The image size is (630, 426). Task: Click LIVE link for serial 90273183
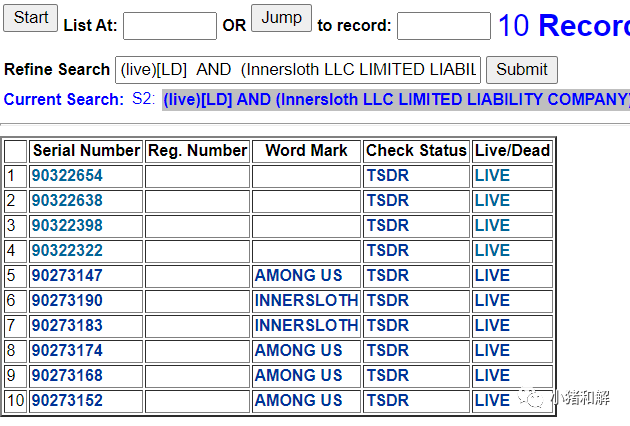pos(492,325)
